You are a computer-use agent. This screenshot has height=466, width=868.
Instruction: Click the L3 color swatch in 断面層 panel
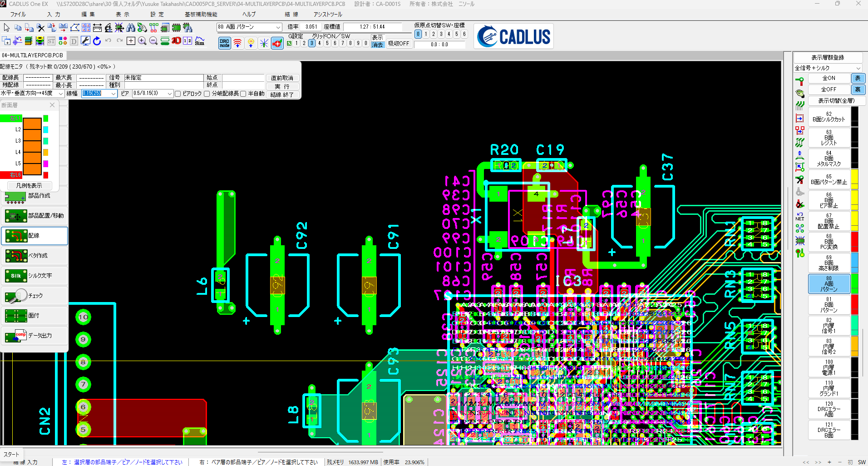(x=45, y=140)
